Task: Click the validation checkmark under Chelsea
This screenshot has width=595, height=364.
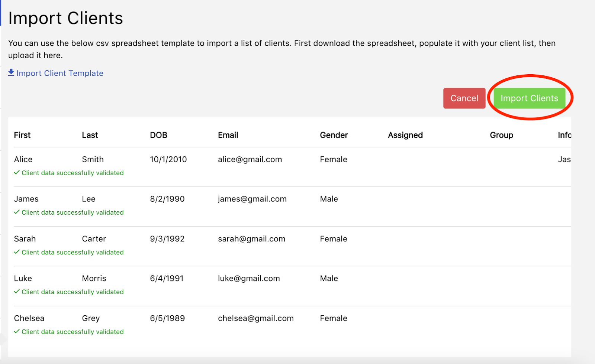Action: tap(17, 331)
